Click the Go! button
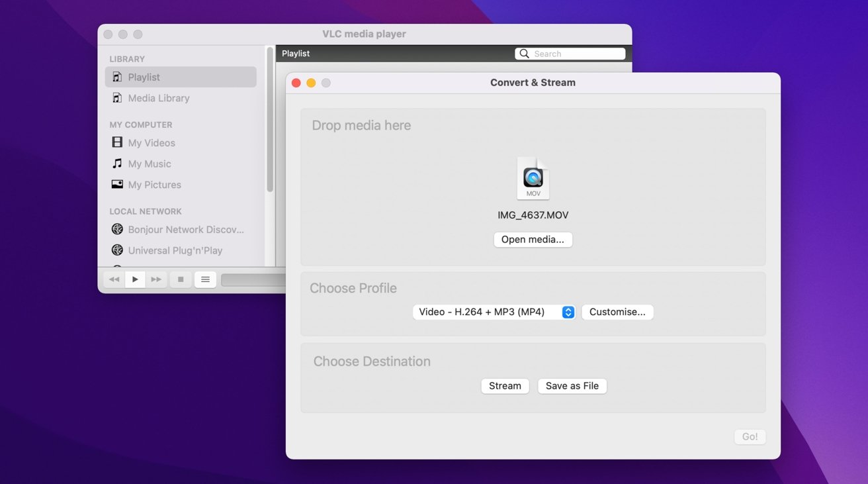The width and height of the screenshot is (868, 484). 750,437
